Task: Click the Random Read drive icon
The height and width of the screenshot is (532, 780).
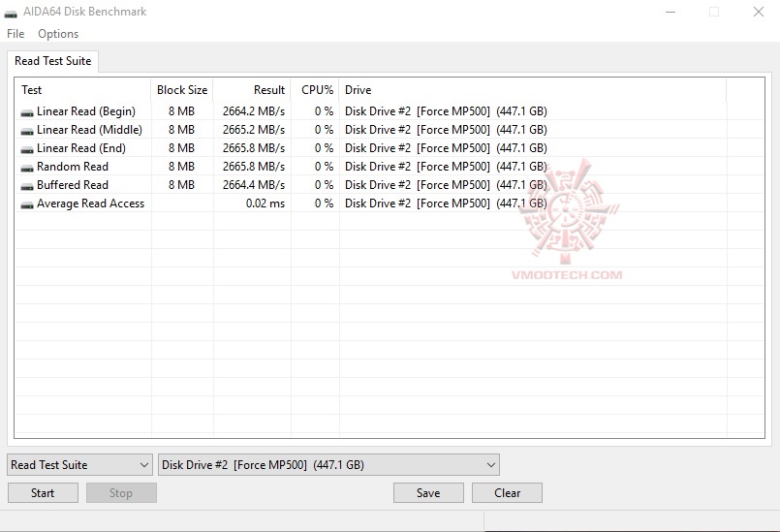Action: click(x=27, y=168)
